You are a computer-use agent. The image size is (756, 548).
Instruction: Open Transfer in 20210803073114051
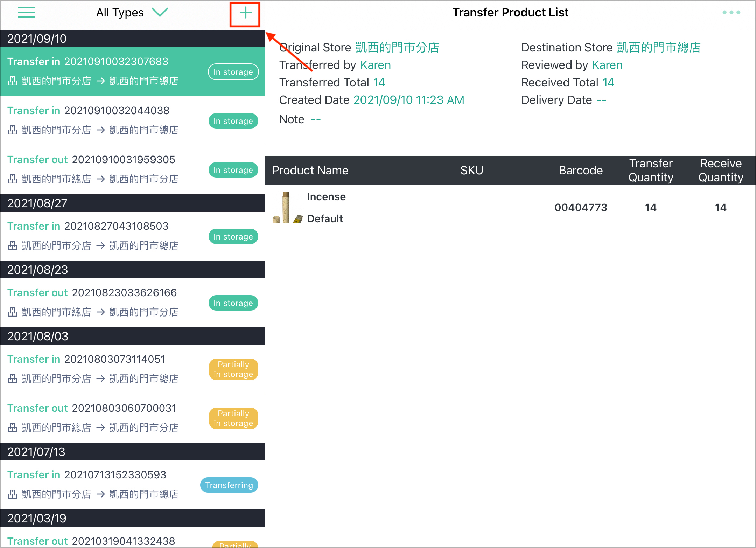pyautogui.click(x=132, y=369)
